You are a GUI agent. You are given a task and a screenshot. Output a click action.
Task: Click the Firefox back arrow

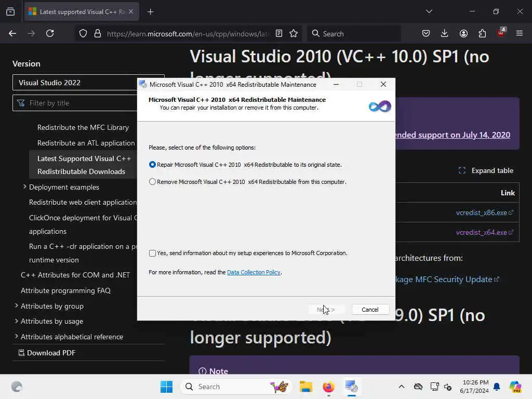point(12,33)
